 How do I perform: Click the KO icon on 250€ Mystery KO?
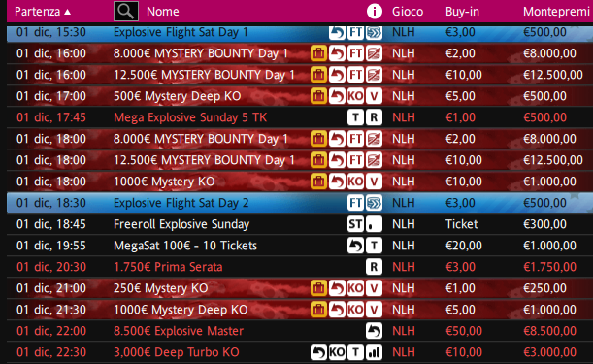pyautogui.click(x=355, y=288)
